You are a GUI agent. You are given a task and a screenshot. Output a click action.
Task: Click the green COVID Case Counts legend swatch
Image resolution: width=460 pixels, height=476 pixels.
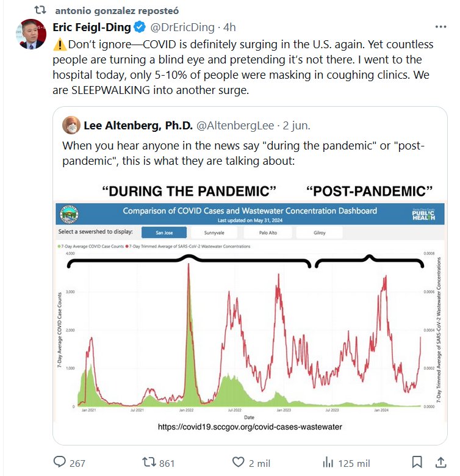click(x=58, y=245)
